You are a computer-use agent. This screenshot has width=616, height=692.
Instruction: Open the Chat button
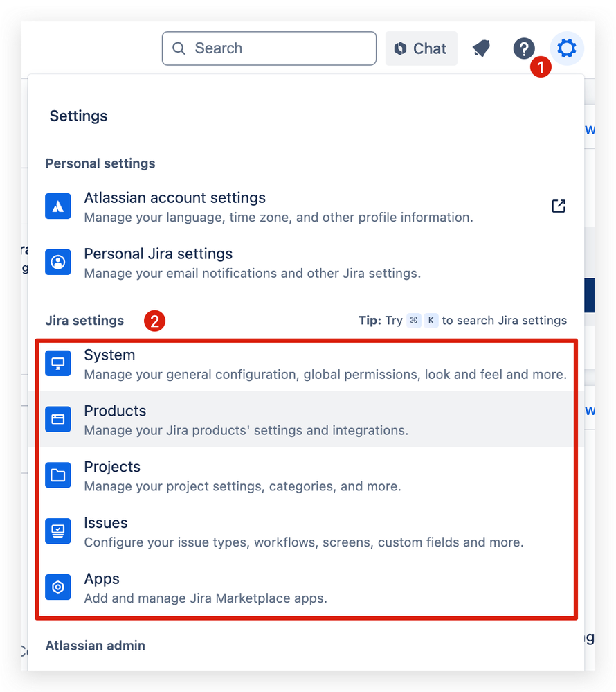[x=421, y=48]
